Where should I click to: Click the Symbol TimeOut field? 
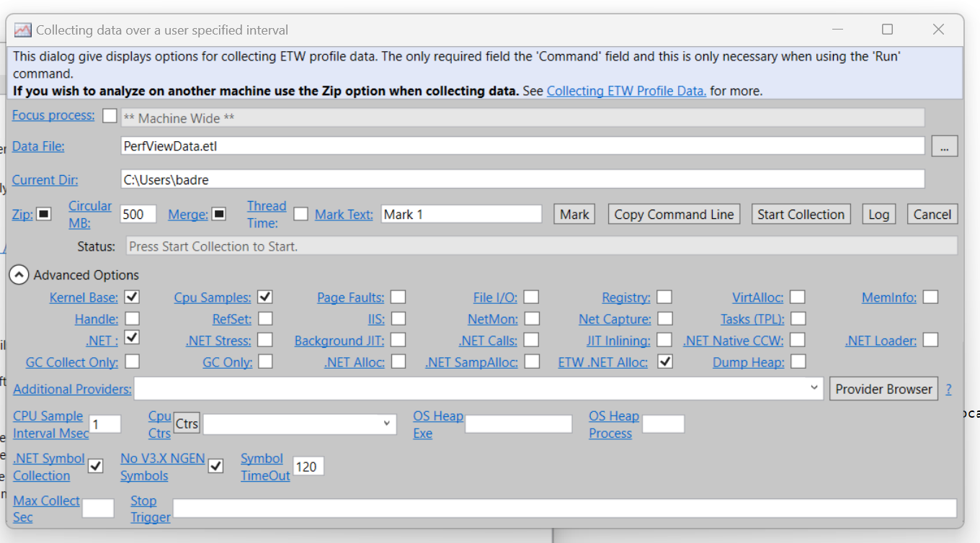[308, 467]
